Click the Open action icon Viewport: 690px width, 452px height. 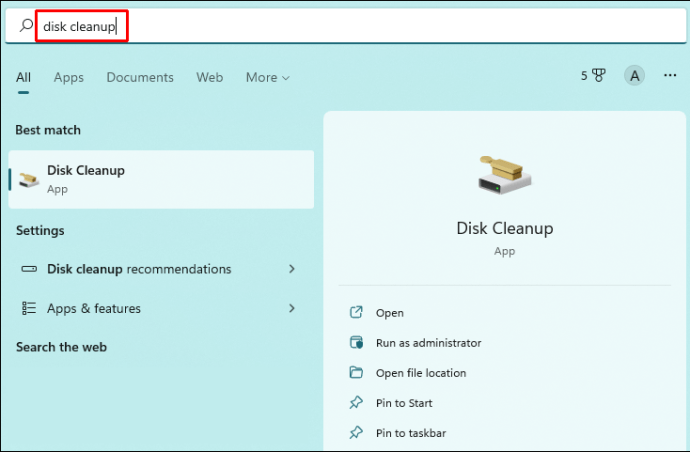(x=356, y=313)
